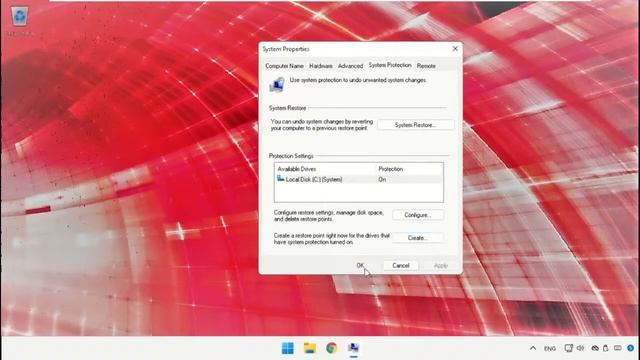Click the ENG language indicator

[x=550, y=349]
